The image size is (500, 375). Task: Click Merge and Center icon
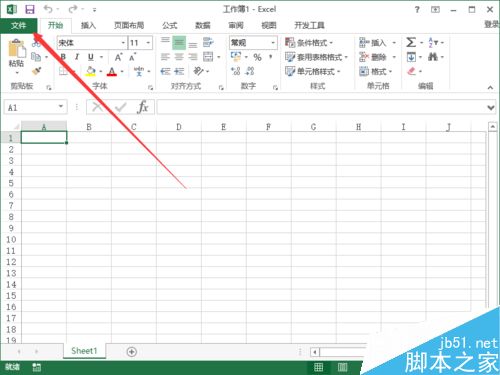point(208,57)
